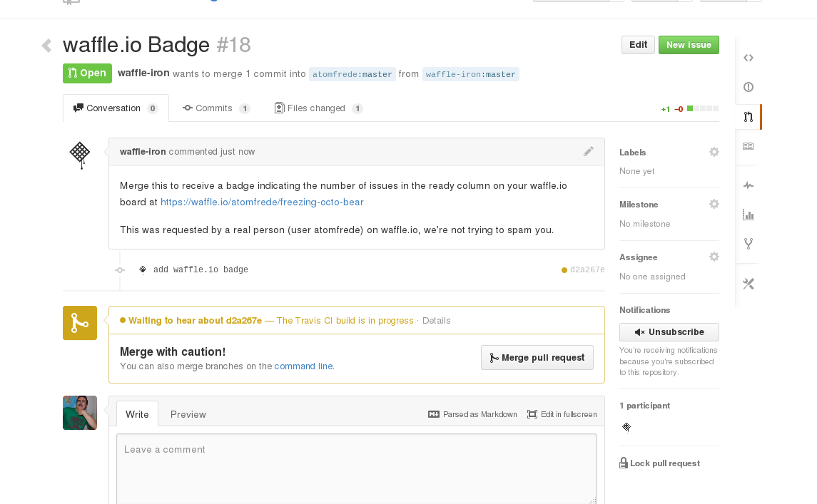Image resolution: width=817 pixels, height=504 pixels.
Task: Click the green Open status badge
Action: [x=88, y=73]
